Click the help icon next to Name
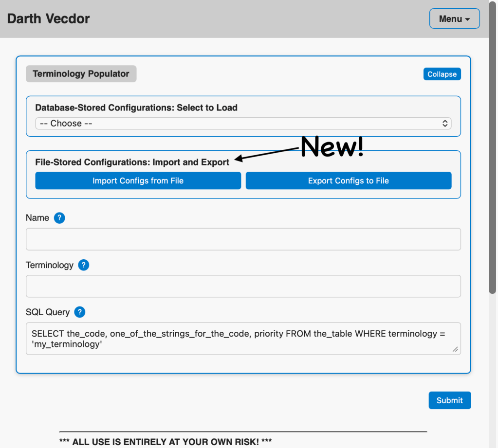The height and width of the screenshot is (448, 498). pos(59,218)
